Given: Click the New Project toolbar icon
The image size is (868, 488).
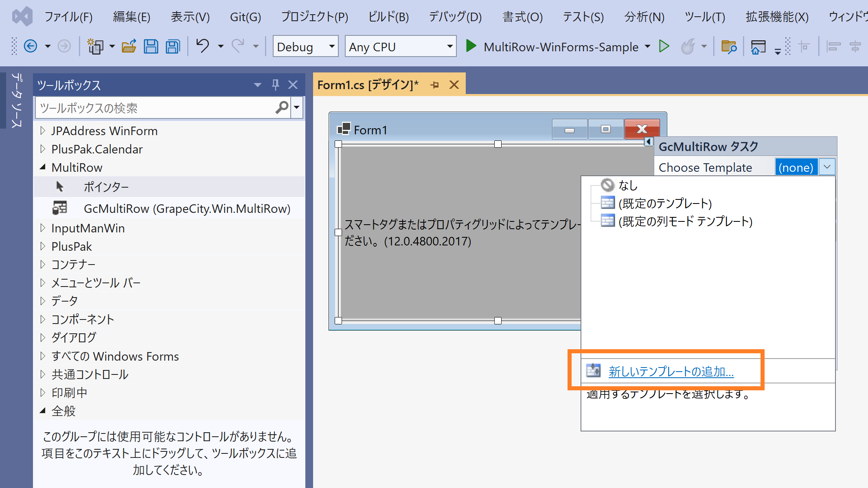Looking at the screenshot, I should pyautogui.click(x=95, y=46).
